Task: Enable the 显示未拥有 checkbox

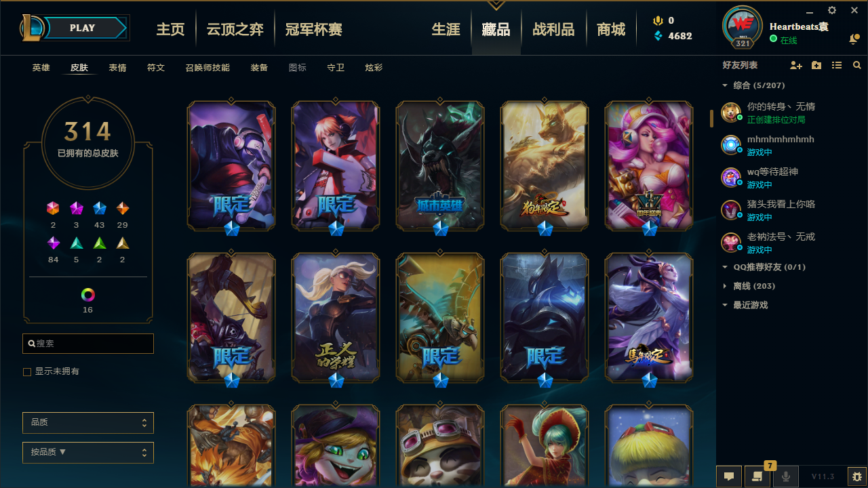Action: coord(27,372)
